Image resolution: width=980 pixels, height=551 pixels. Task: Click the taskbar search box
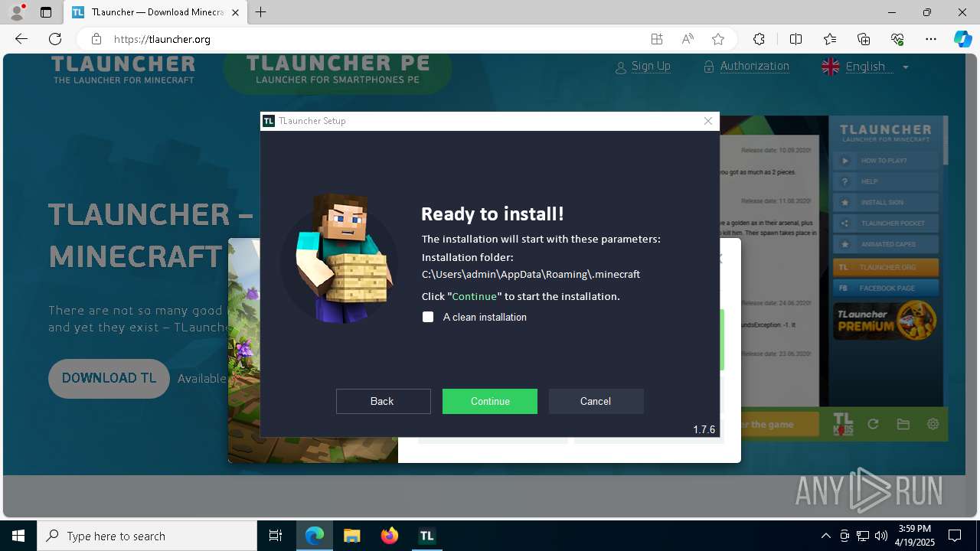[x=147, y=536]
